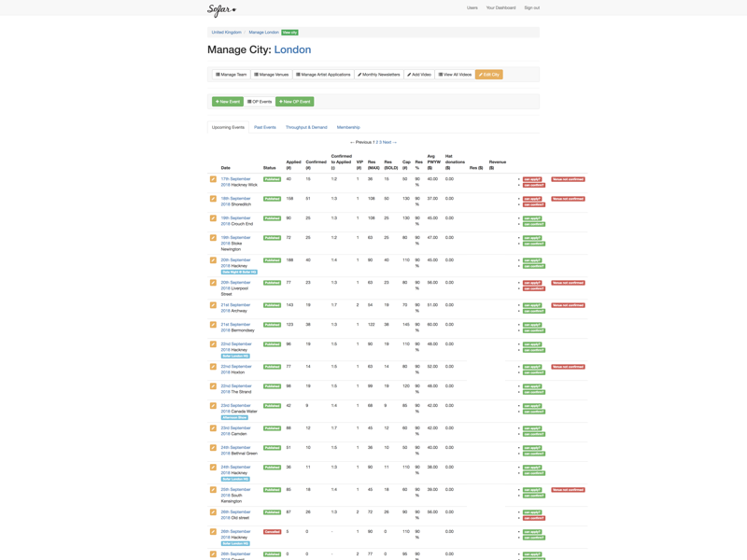Image resolution: width=747 pixels, height=560 pixels.
Task: Go to page 2 of events
Action: click(377, 142)
